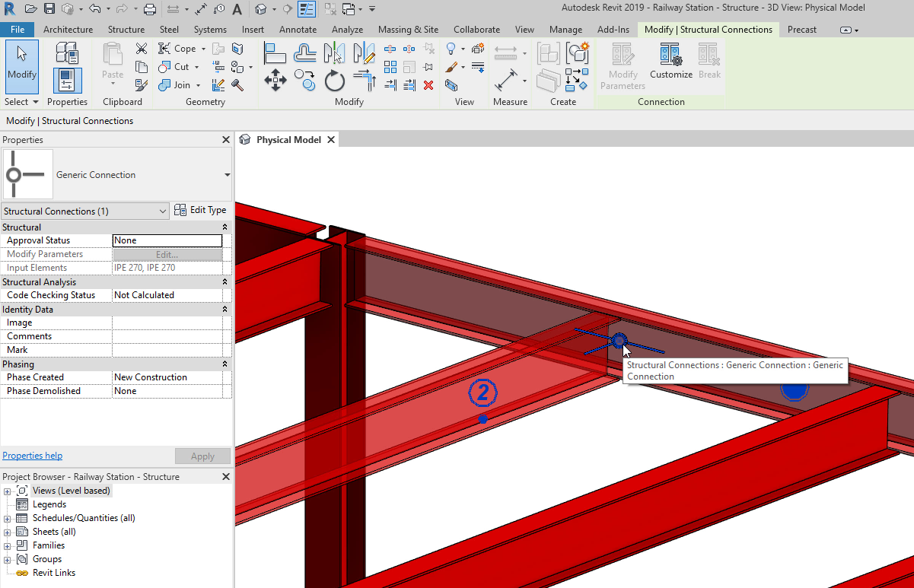
Task: Click the Edit Type button
Action: coord(200,211)
